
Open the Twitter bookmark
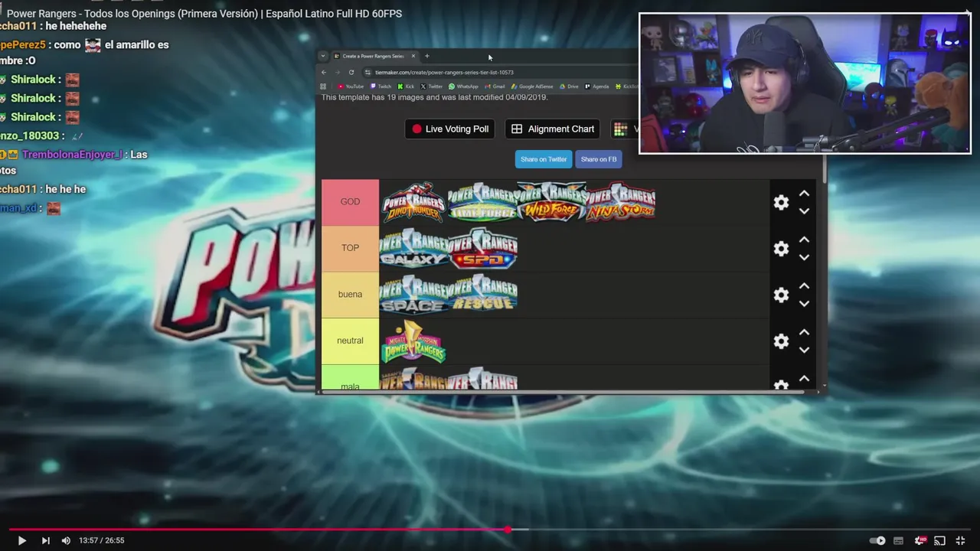click(x=432, y=86)
